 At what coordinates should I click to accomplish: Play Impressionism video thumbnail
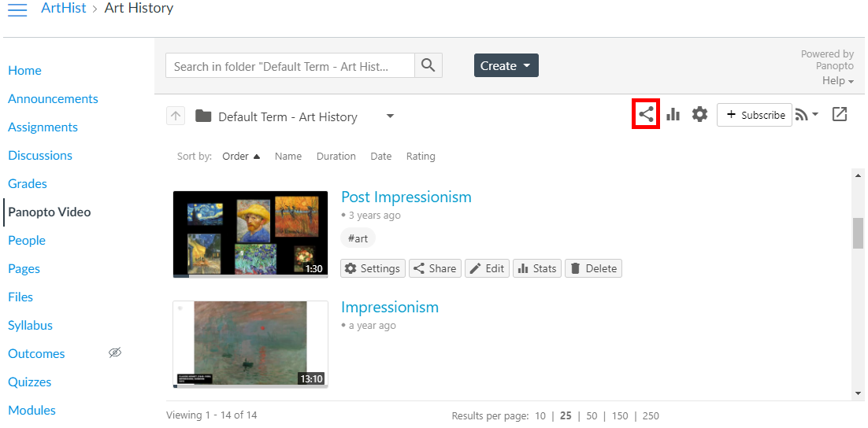(250, 344)
